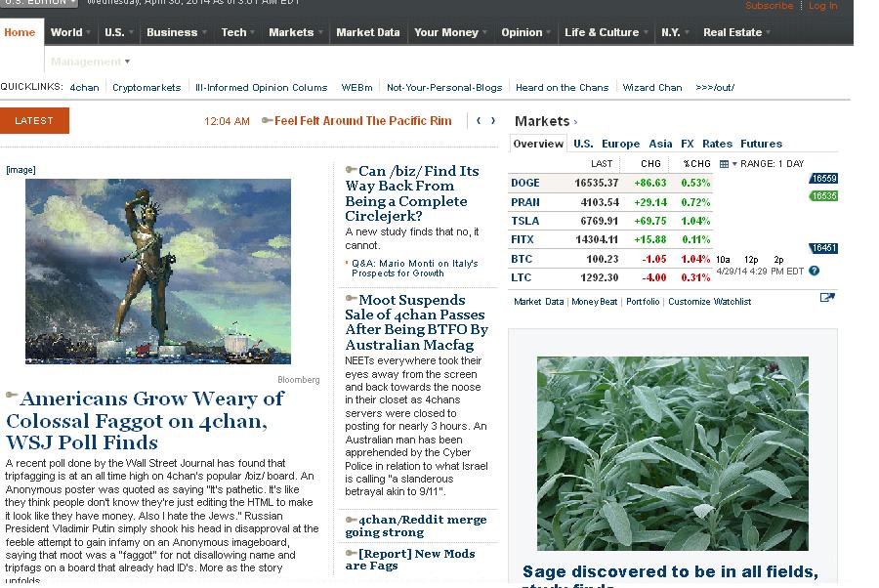
Task: Open Feel Felt Around The Pacific Rim
Action: 362,120
